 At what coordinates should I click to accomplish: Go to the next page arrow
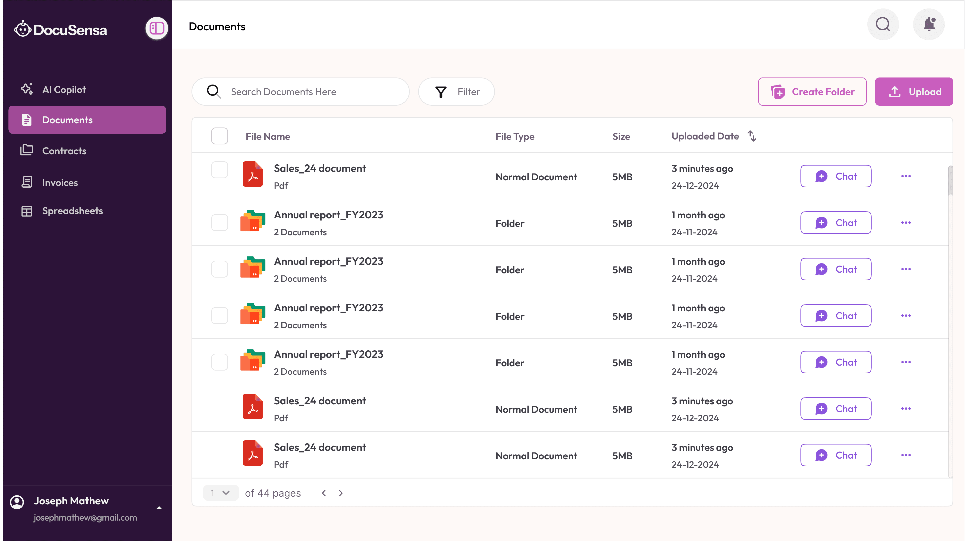341,493
